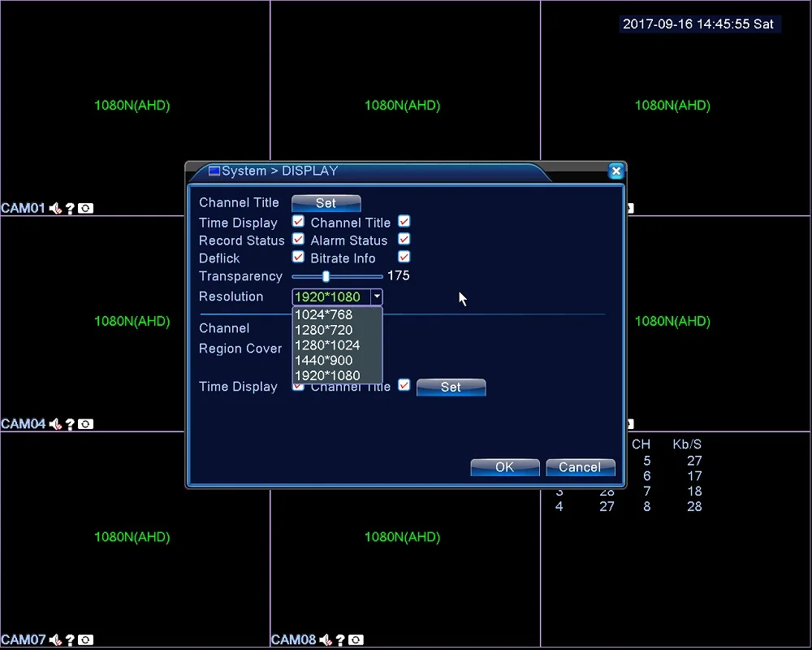The image size is (812, 650).
Task: Click the CAM07 muted audio icon
Action: pyautogui.click(x=55, y=639)
